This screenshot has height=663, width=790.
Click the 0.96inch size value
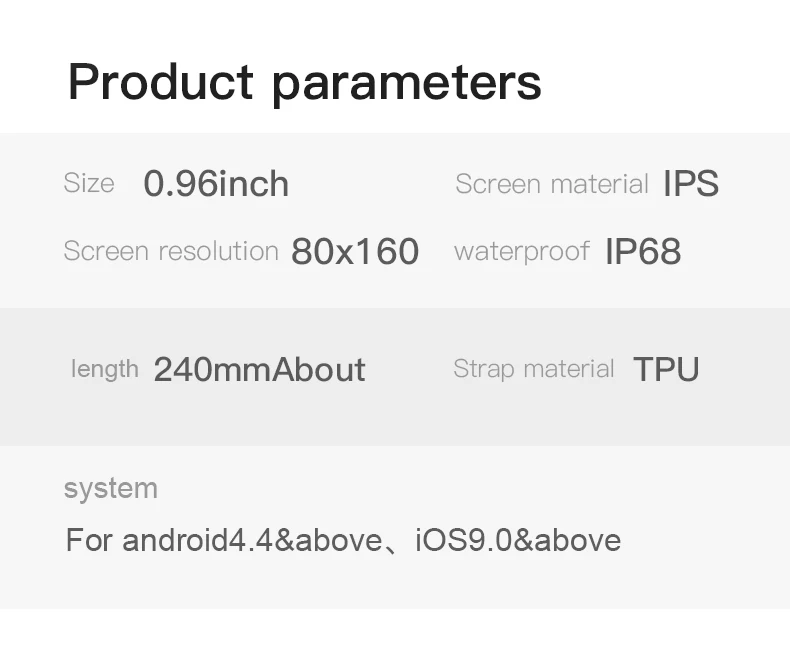pyautogui.click(x=216, y=184)
